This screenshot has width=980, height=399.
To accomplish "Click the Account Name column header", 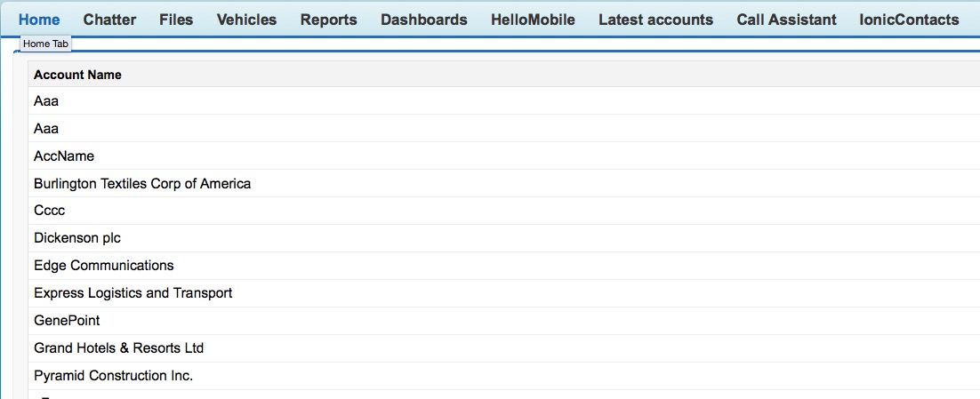I will pos(77,75).
